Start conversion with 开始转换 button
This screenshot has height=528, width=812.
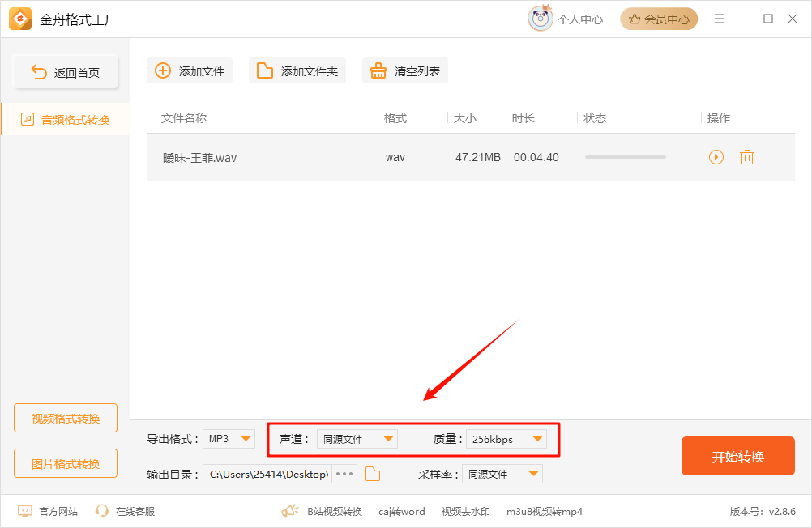[x=738, y=456]
